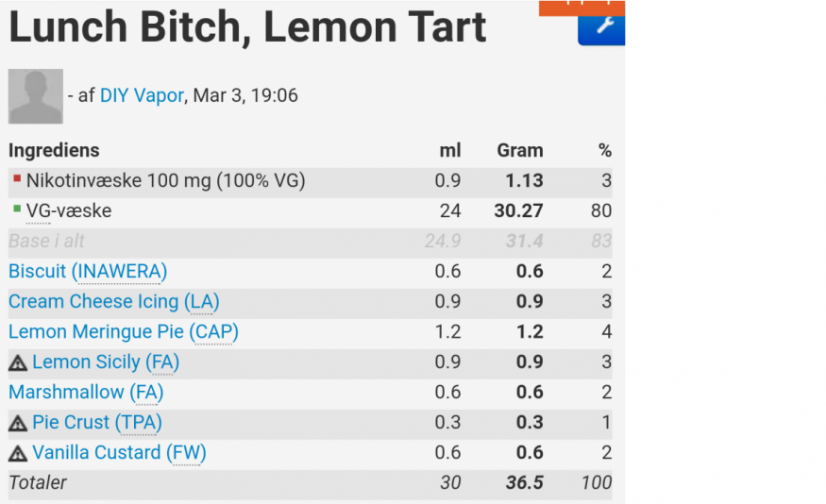Click the red nicotine color marker
Image resolution: width=826 pixels, height=504 pixels.
[x=16, y=177]
